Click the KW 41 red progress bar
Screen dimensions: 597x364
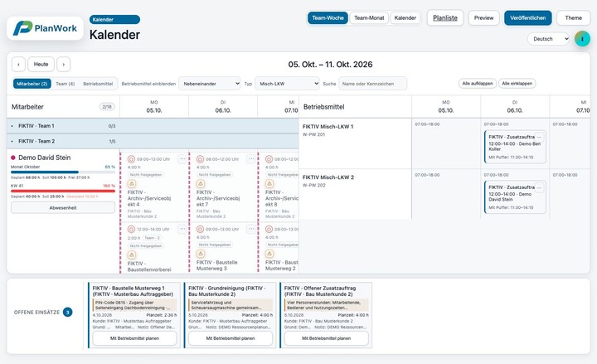63,192
